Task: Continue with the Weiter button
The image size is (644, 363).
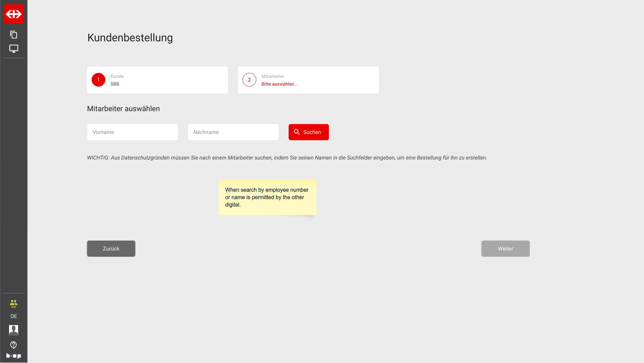Action: click(505, 248)
